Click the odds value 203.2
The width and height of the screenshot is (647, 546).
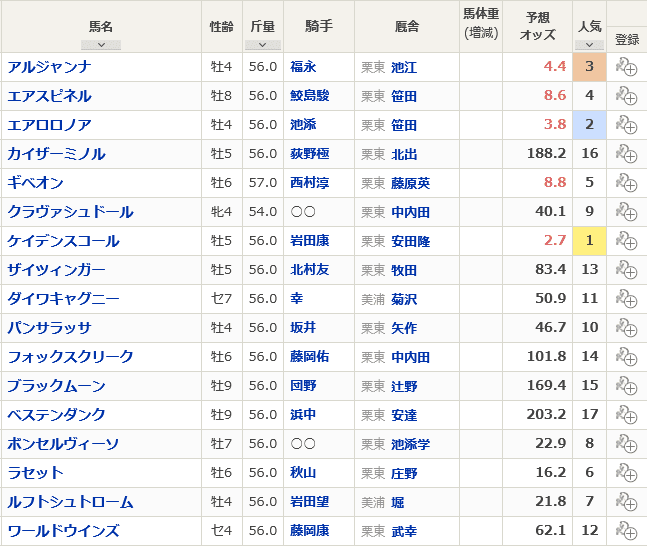point(546,414)
